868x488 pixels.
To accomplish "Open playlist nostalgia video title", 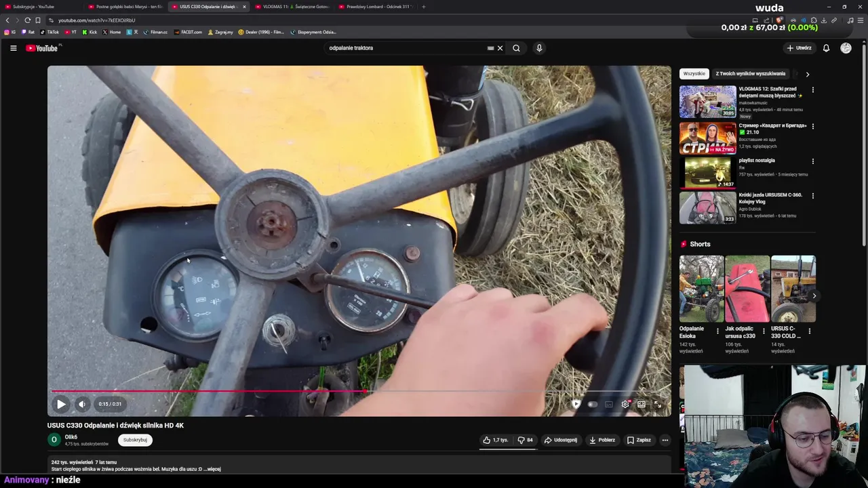I will 757,161.
